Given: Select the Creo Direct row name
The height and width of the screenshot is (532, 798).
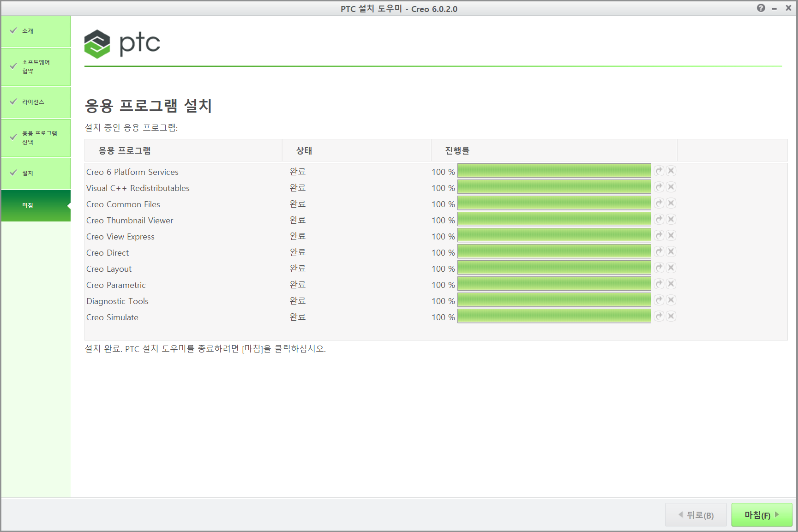Looking at the screenshot, I should 108,253.
